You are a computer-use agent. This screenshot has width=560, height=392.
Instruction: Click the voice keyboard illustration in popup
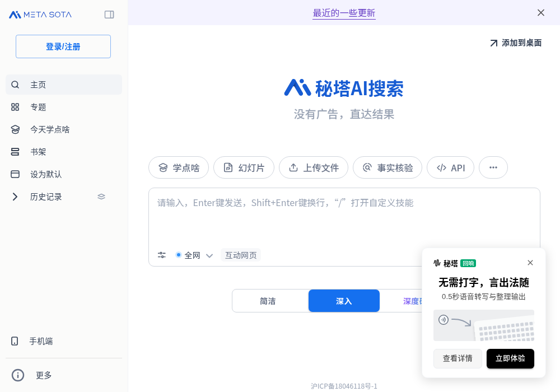(x=484, y=325)
